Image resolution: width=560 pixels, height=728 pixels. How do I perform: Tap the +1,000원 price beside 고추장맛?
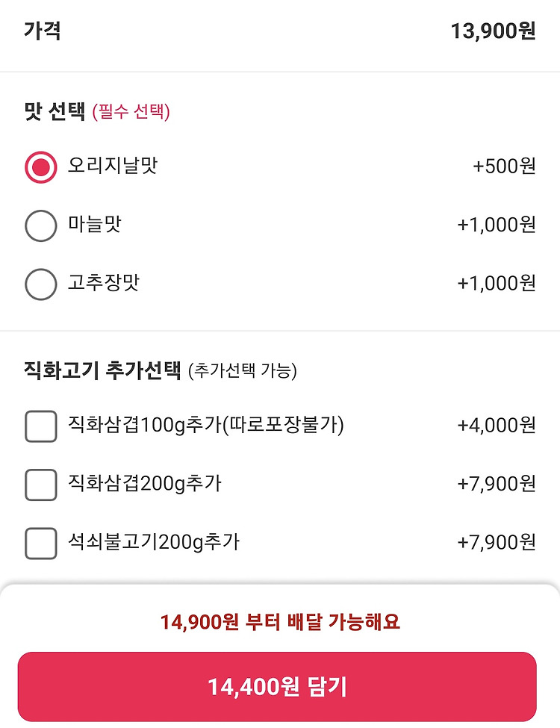click(x=497, y=283)
